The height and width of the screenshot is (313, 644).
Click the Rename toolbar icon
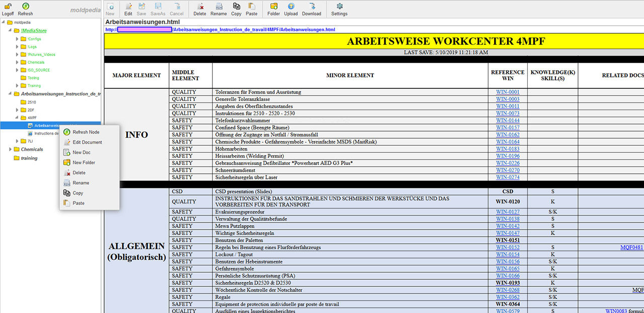tap(218, 7)
